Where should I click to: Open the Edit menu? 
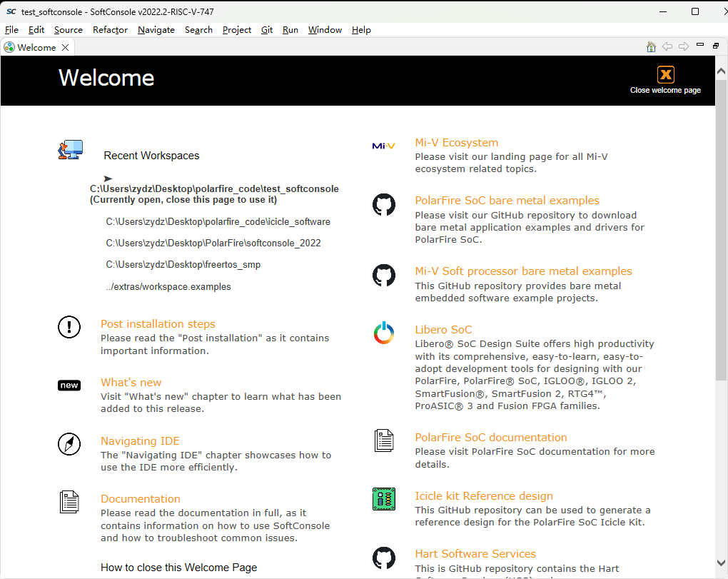(36, 30)
